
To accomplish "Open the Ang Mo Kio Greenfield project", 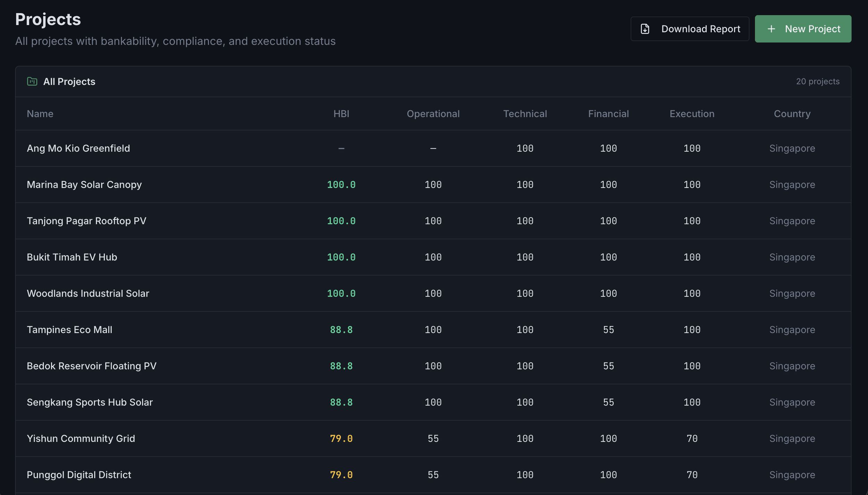I will tap(433, 148).
